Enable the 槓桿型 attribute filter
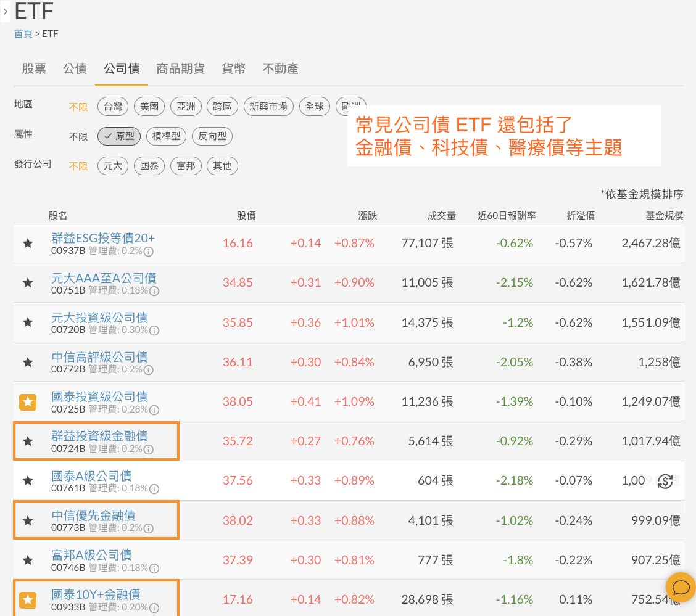The height and width of the screenshot is (616, 696). (x=166, y=136)
